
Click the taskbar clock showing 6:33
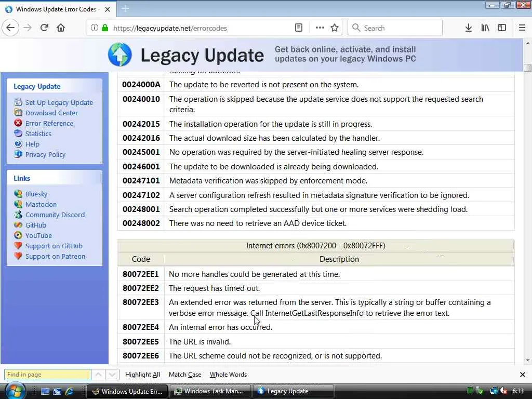[518, 391]
